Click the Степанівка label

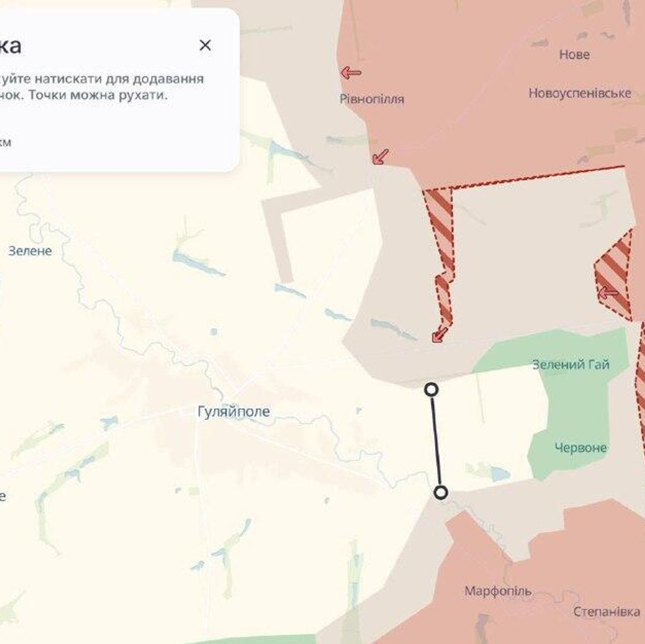pyautogui.click(x=606, y=611)
